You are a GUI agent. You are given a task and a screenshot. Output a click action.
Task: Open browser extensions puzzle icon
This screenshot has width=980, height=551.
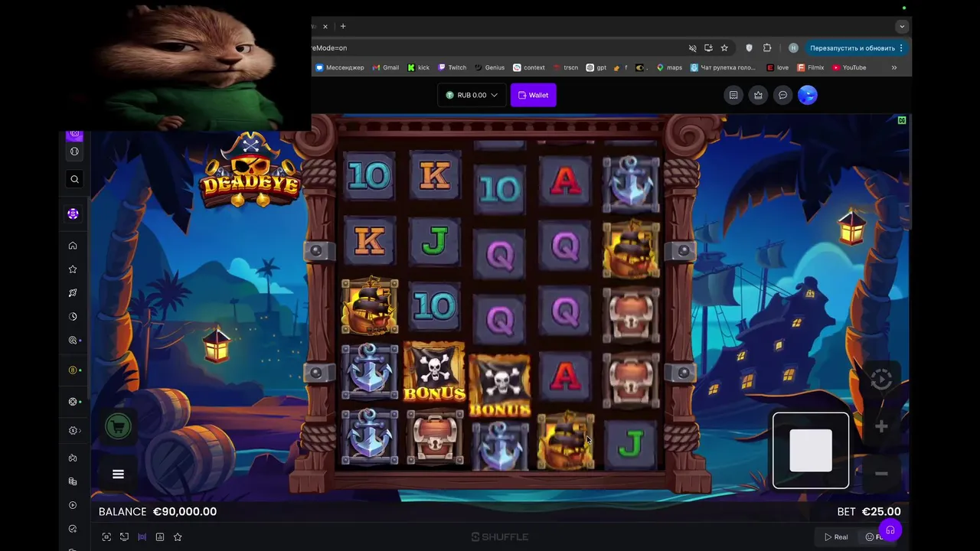tap(767, 47)
